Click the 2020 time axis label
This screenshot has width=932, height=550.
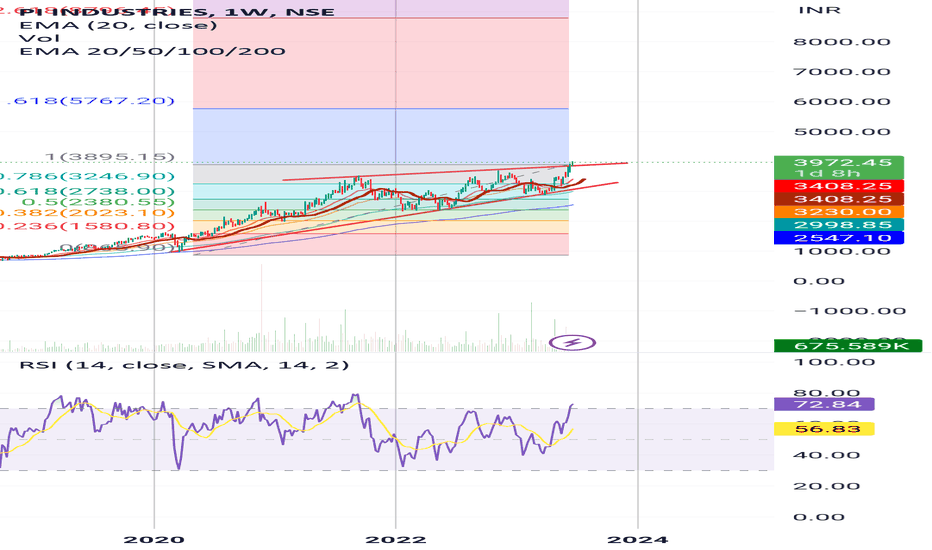click(x=154, y=540)
